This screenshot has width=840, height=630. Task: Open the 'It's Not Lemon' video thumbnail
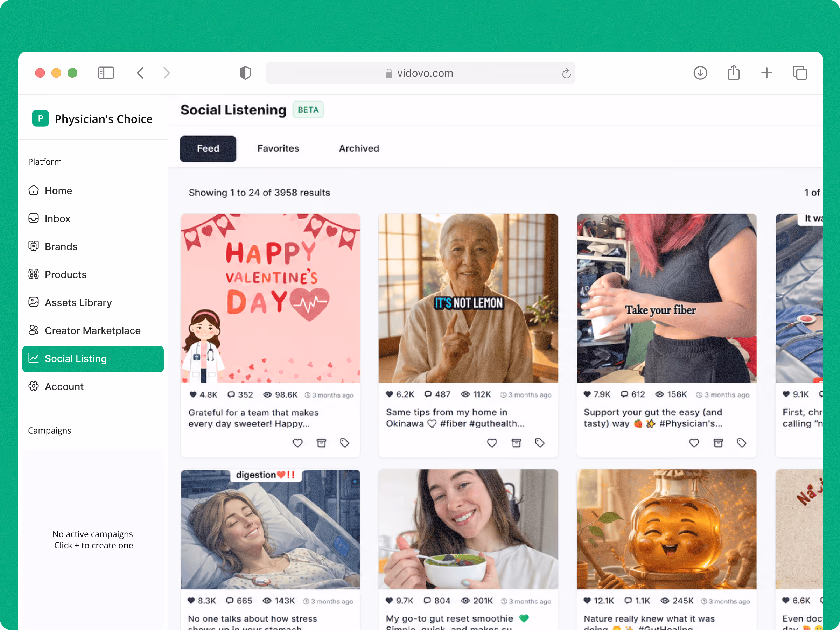[x=468, y=298]
